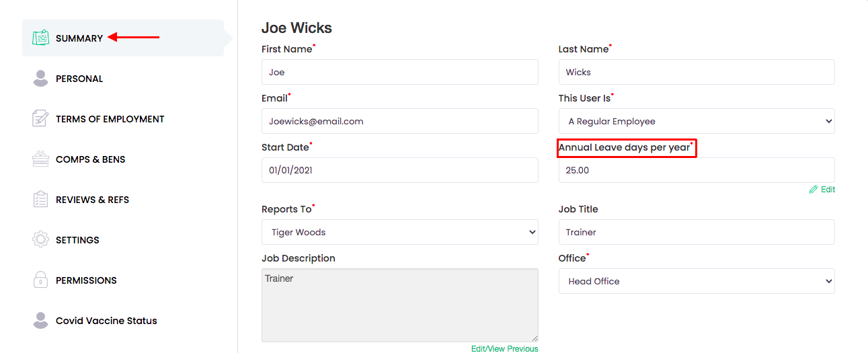868x353 pixels.
Task: Click the Settings gear icon
Action: 40,240
